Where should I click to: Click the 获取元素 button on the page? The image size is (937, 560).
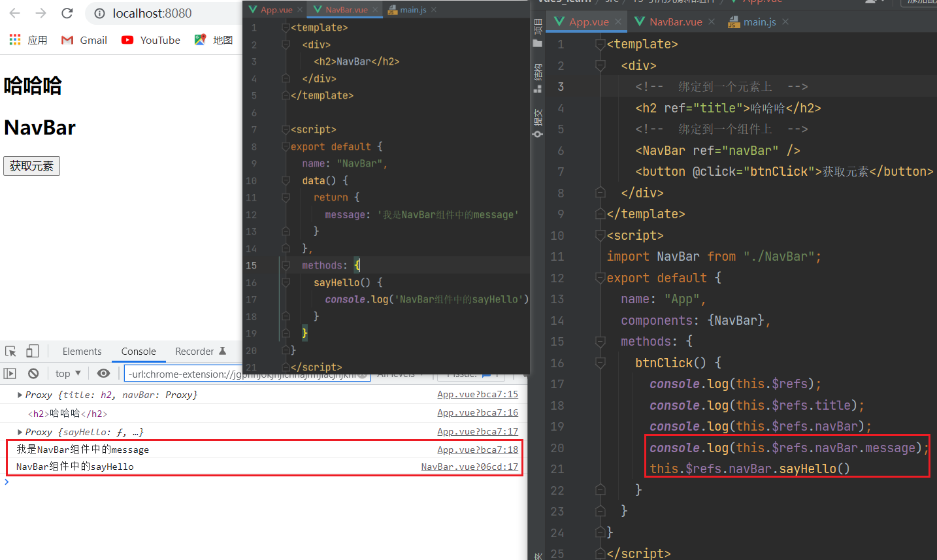(x=31, y=166)
